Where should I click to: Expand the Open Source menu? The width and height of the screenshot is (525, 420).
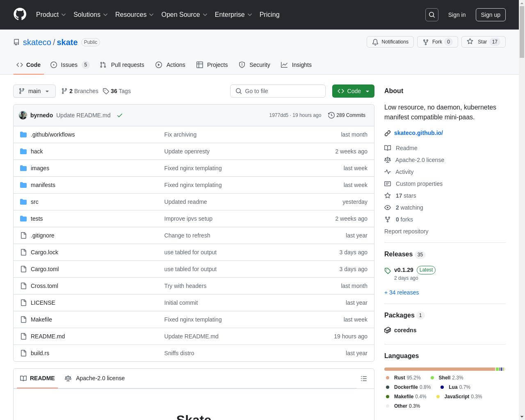pyautogui.click(x=184, y=14)
